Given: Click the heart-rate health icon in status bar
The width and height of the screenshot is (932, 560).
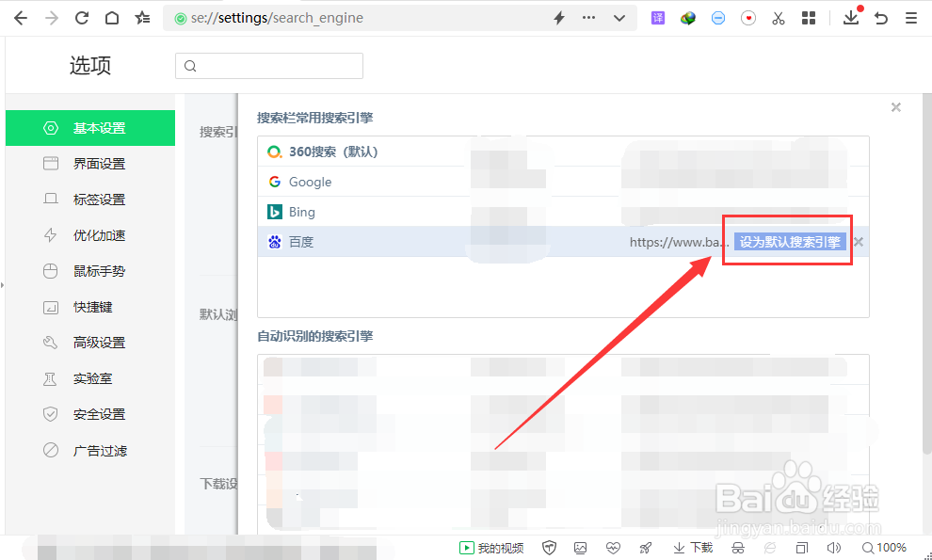Looking at the screenshot, I should [613, 548].
